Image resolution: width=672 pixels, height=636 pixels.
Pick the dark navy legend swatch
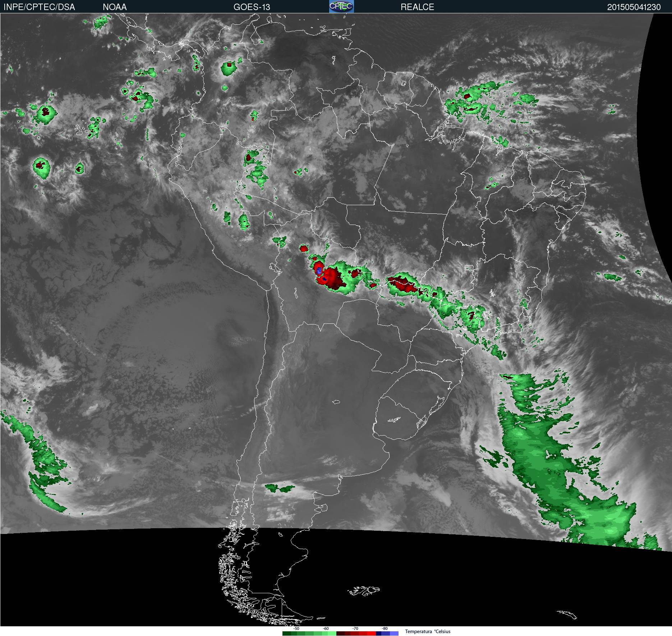378,633
